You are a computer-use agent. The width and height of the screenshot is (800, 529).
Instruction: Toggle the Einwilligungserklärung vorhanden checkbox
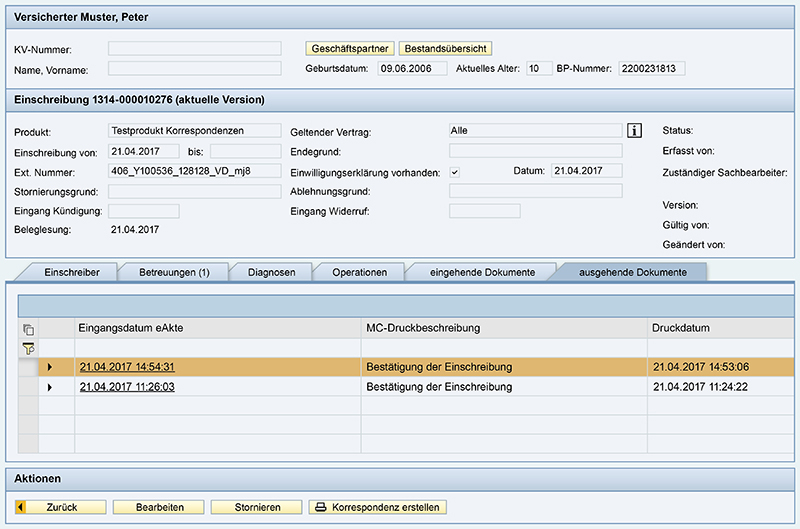pos(455,172)
